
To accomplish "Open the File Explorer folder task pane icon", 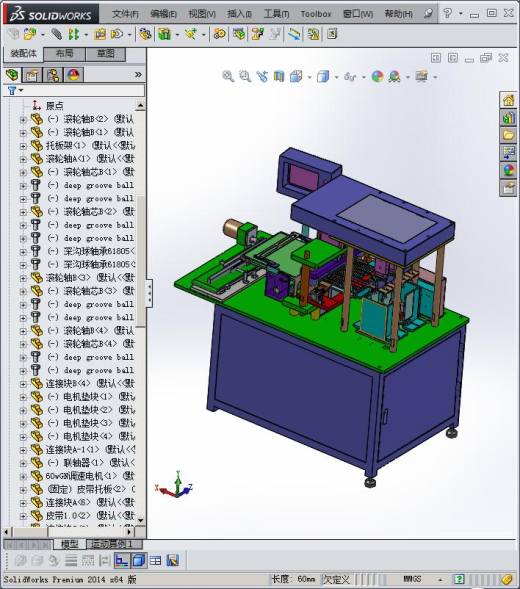I will tap(508, 135).
